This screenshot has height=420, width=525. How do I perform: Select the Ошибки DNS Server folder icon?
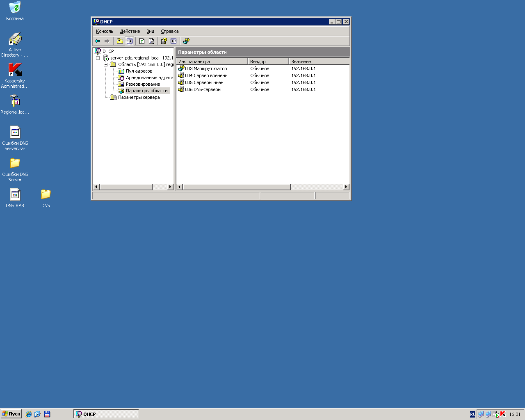tap(15, 170)
